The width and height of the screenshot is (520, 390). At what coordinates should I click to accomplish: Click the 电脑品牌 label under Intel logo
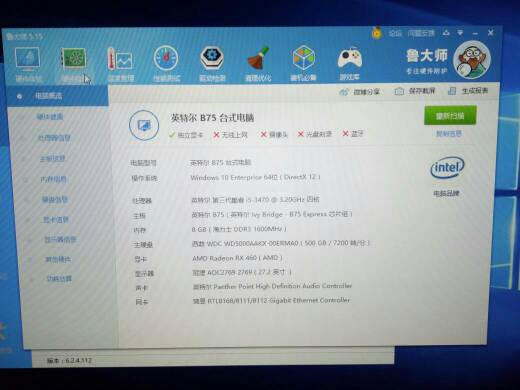(446, 193)
